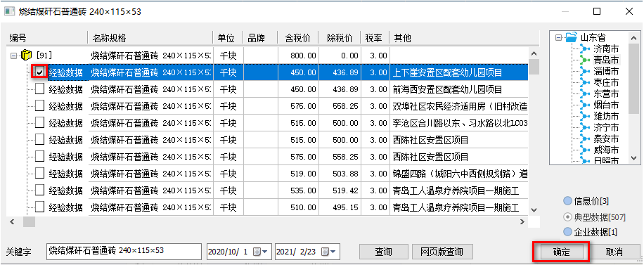Click the 503.88 tax-excluded price cell
644x265 pixels.
click(340, 174)
